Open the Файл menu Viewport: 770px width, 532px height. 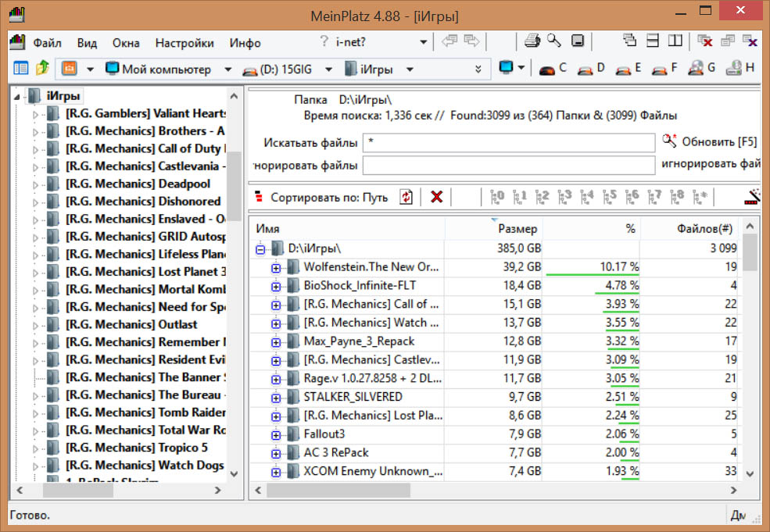[47, 43]
